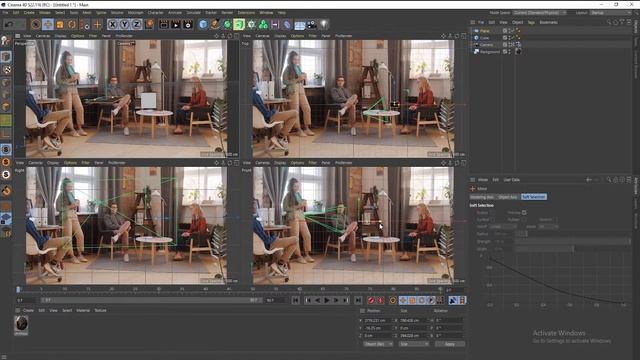Open the Node Space dropdown
This screenshot has width=640, height=360.
point(540,13)
